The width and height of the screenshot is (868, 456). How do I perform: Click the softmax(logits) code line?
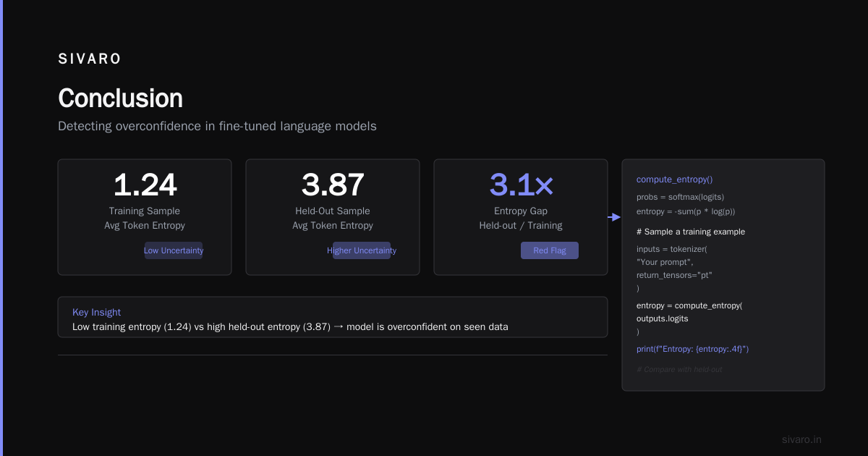point(680,197)
